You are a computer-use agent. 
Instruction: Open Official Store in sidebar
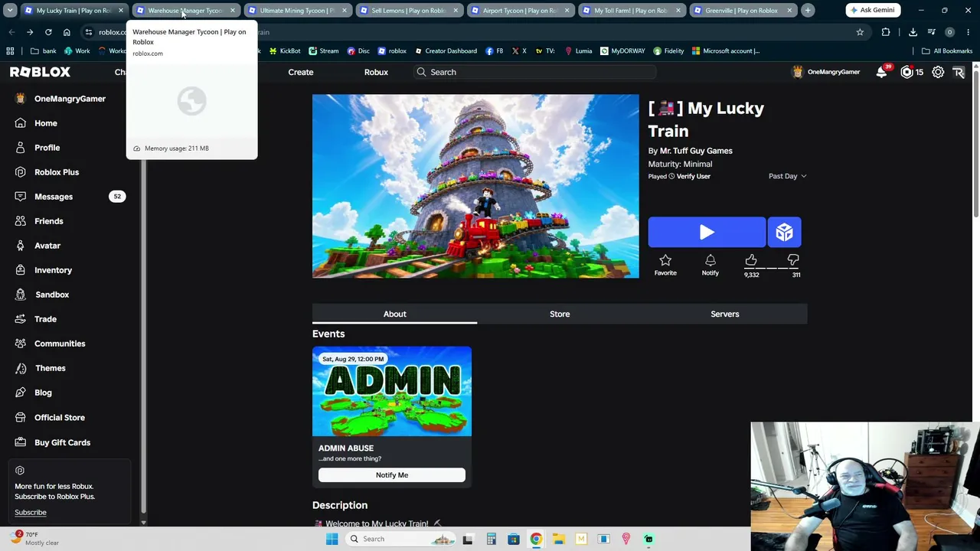click(59, 418)
